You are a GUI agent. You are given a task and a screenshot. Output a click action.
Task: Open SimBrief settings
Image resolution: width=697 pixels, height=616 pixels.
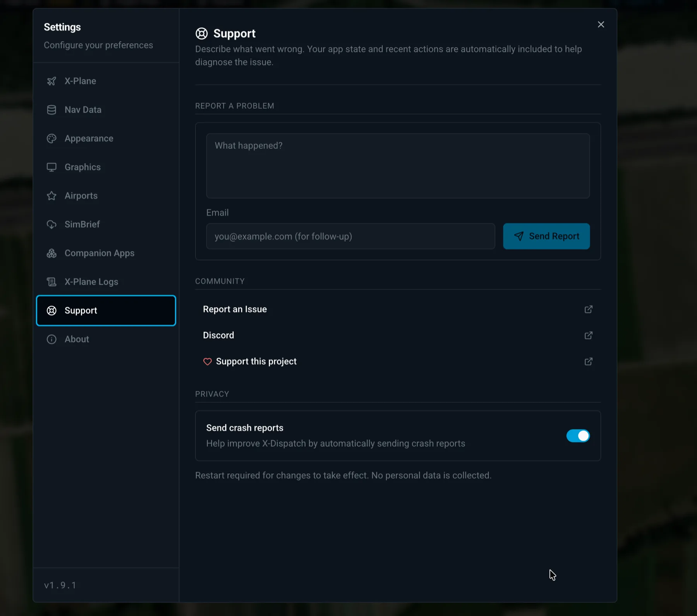click(x=106, y=224)
